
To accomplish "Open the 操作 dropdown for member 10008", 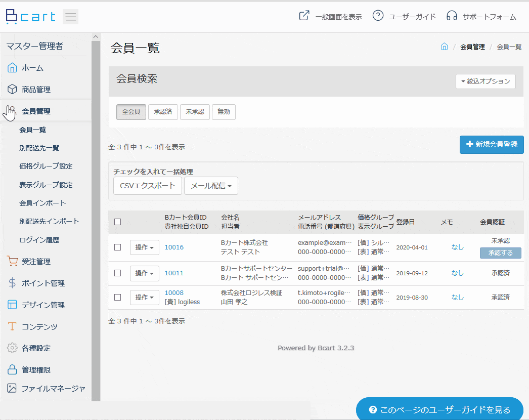I will (145, 298).
